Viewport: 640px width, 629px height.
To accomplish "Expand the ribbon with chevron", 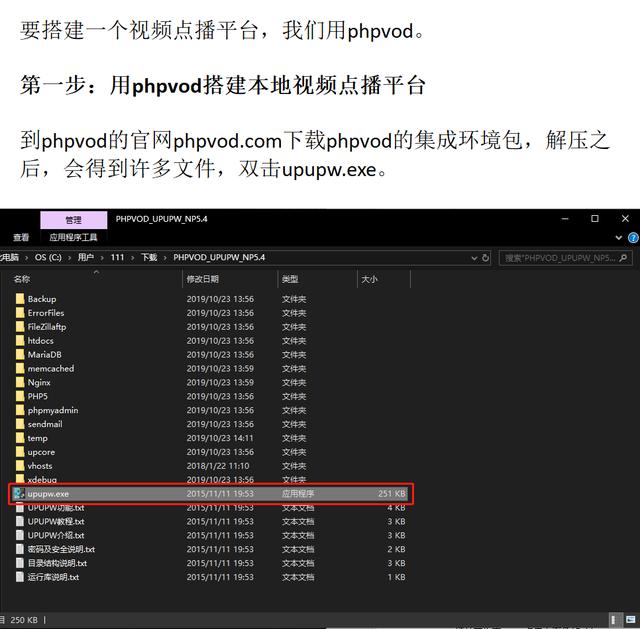I will tap(619, 238).
